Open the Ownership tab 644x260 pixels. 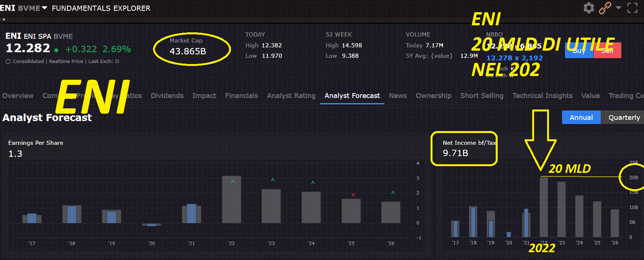tap(433, 95)
